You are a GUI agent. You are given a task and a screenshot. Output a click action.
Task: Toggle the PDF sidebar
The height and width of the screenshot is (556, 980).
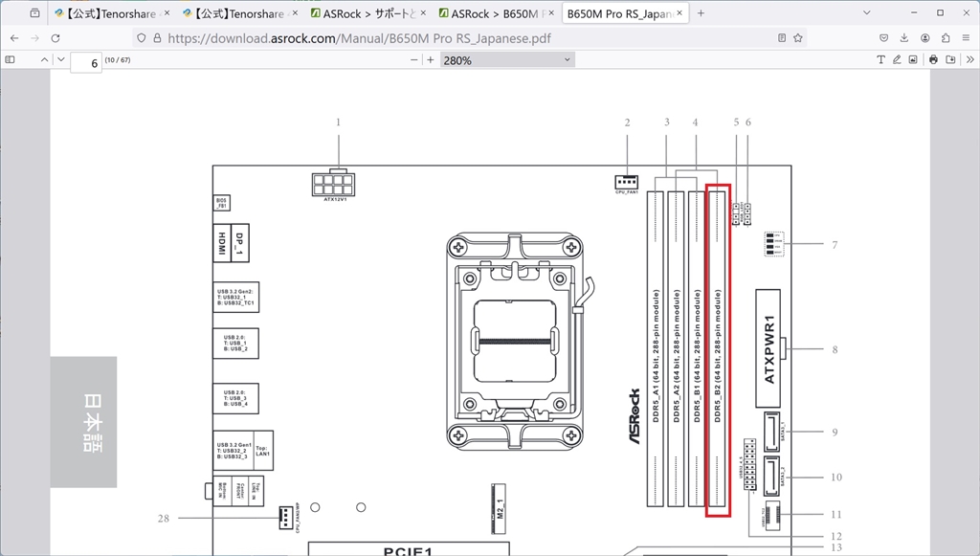[x=10, y=60]
